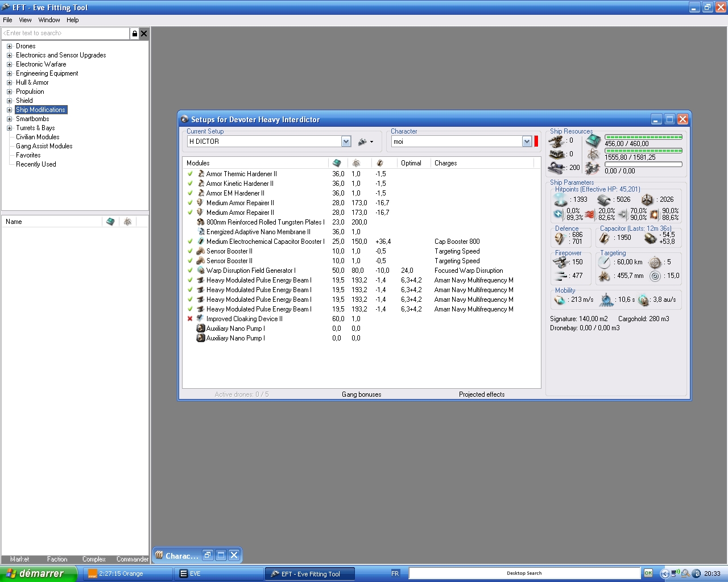This screenshot has height=582, width=728.
Task: Click the Improved Cloaking Device II module icon
Action: (x=201, y=319)
